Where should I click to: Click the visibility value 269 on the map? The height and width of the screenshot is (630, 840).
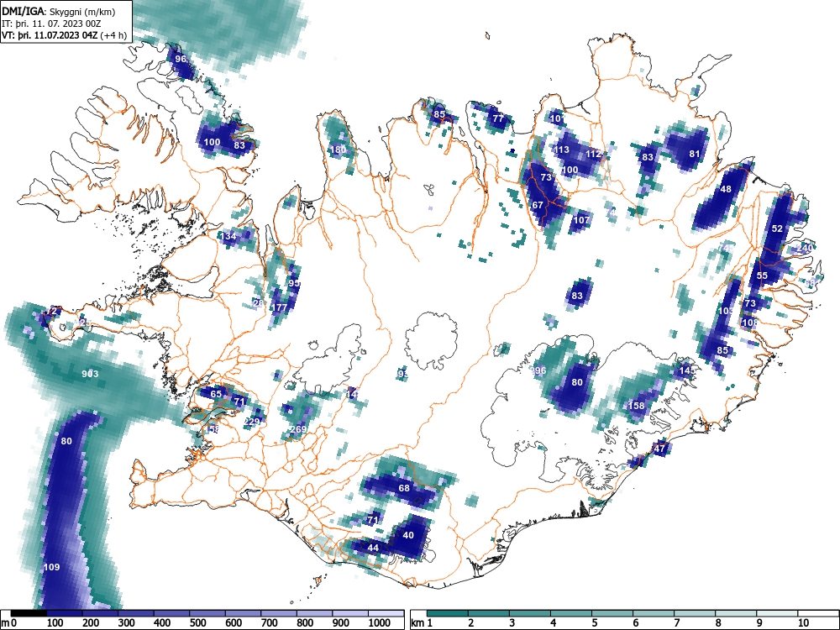[x=298, y=429]
